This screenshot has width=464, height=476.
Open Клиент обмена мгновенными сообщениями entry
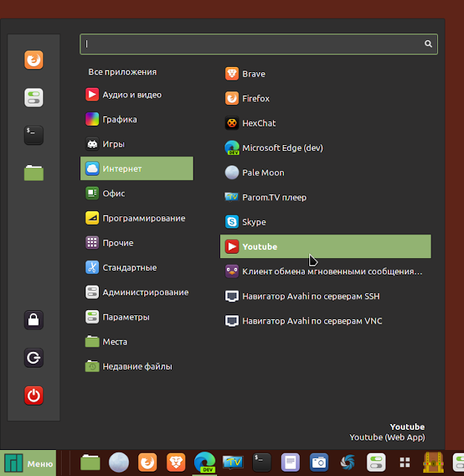[325, 271]
